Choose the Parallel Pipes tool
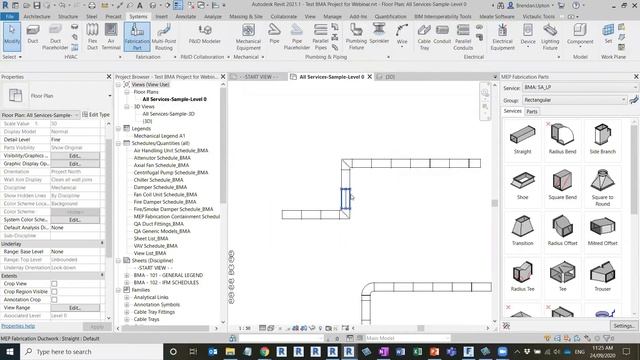The width and height of the screenshot is (640, 360). 320,37
